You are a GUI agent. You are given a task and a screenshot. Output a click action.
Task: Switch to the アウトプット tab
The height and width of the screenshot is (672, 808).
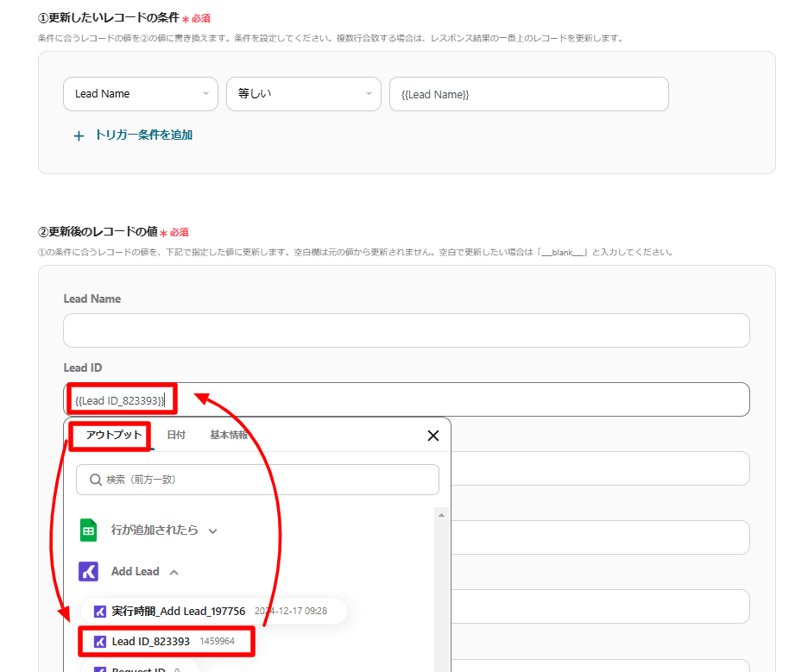tap(114, 435)
